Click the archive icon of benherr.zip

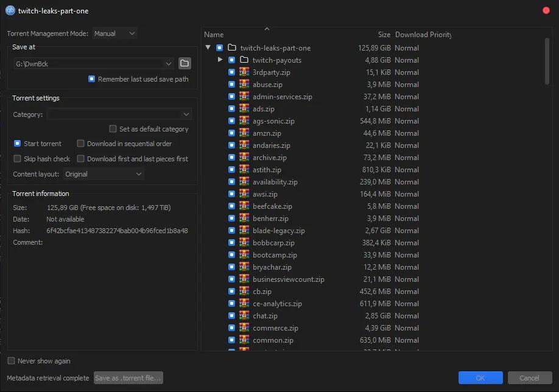[244, 218]
